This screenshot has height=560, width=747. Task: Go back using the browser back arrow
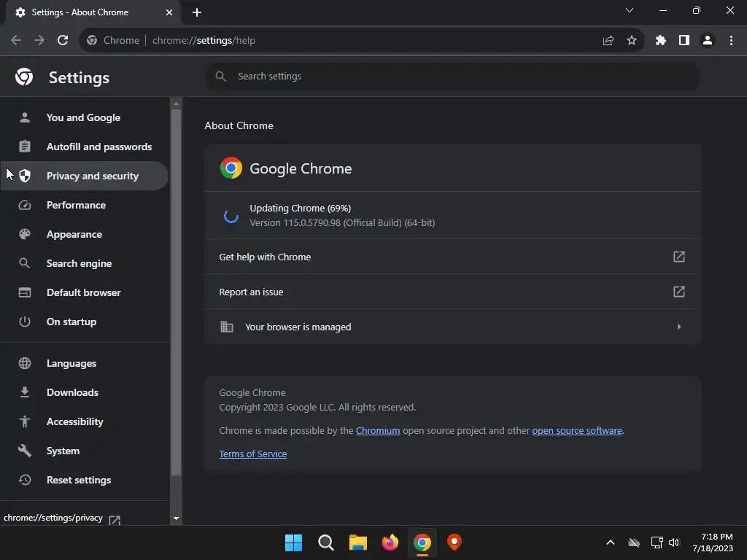point(16,41)
